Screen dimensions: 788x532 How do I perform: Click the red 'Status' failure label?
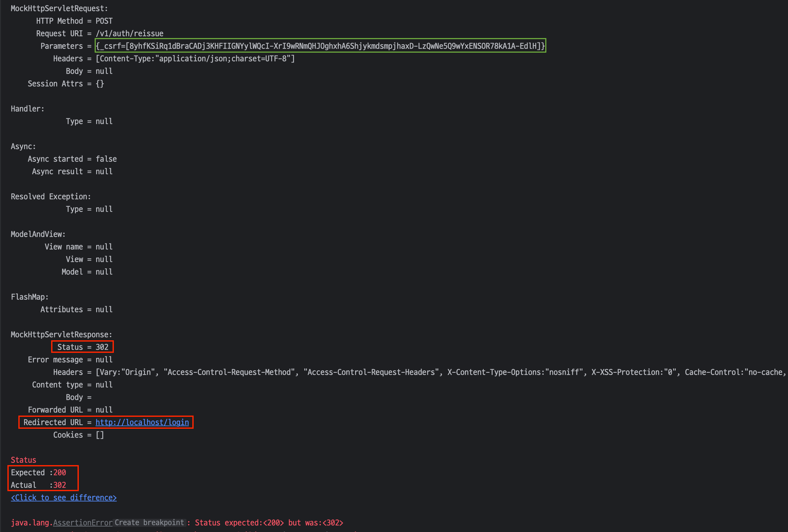pyautogui.click(x=23, y=460)
